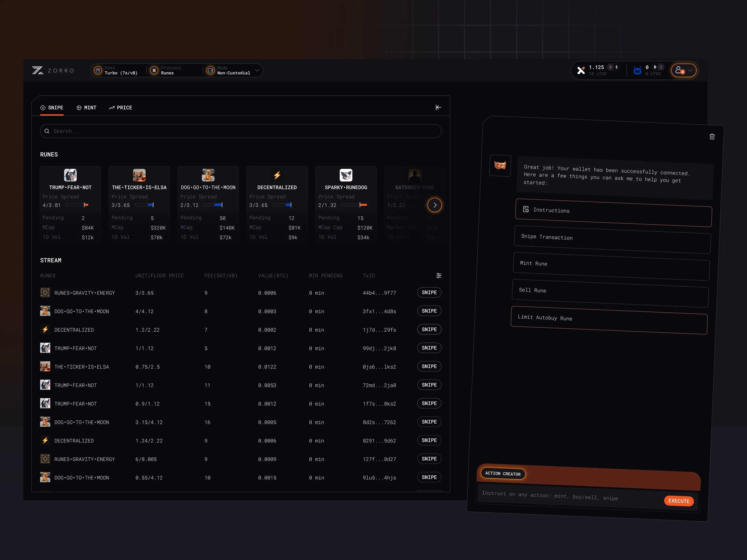Viewport: 747px width, 560px height.
Task: Open the stream filter settings icon
Action: coord(439,275)
